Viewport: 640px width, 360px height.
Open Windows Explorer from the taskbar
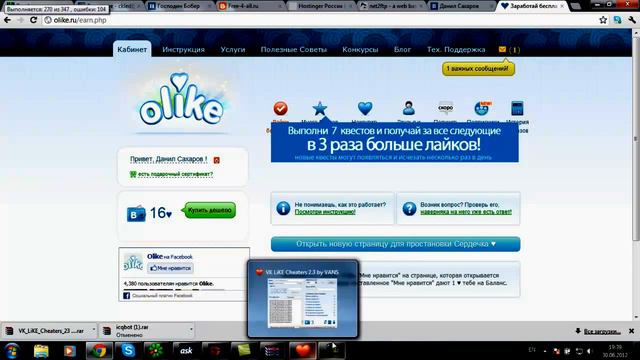tap(41, 351)
